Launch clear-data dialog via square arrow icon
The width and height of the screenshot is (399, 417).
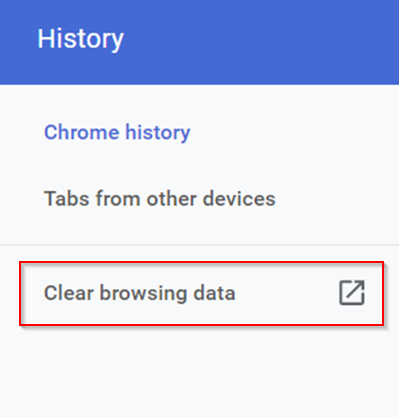point(352,293)
